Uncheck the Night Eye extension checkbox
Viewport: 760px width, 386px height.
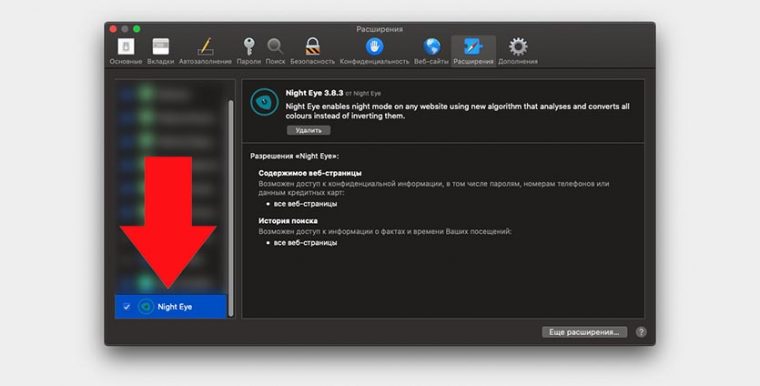pos(127,307)
